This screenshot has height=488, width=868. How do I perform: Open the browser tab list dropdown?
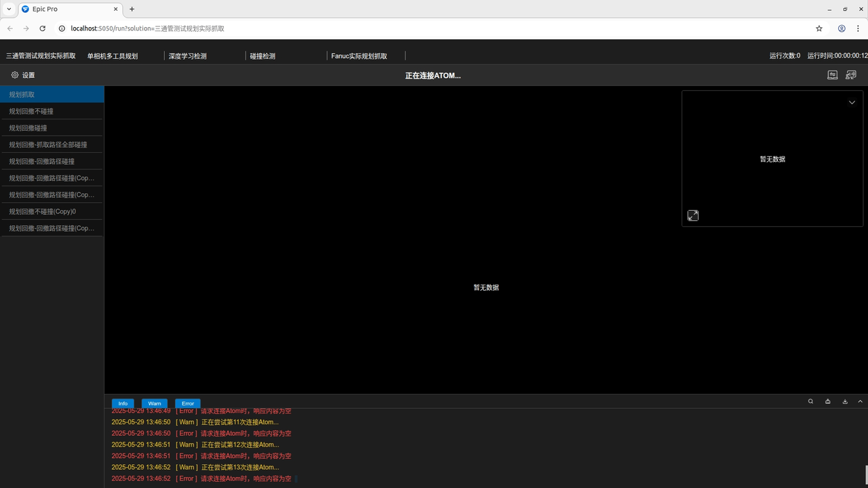[x=9, y=9]
